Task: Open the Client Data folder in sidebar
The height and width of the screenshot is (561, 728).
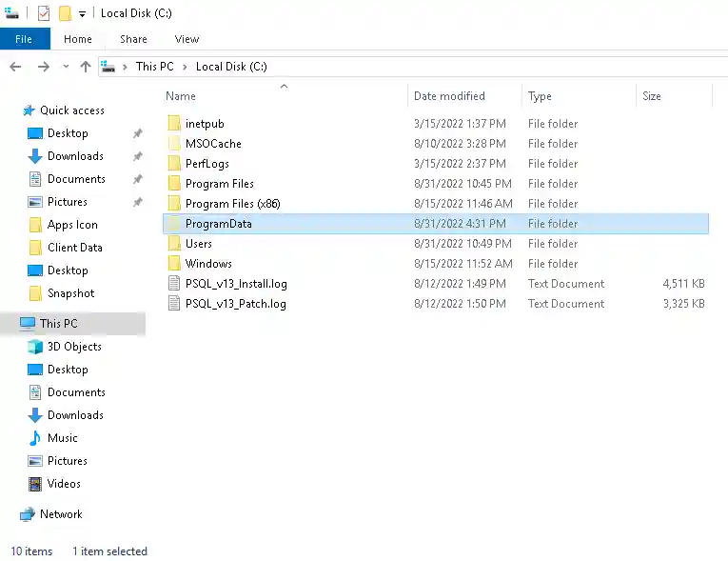Action: point(75,248)
